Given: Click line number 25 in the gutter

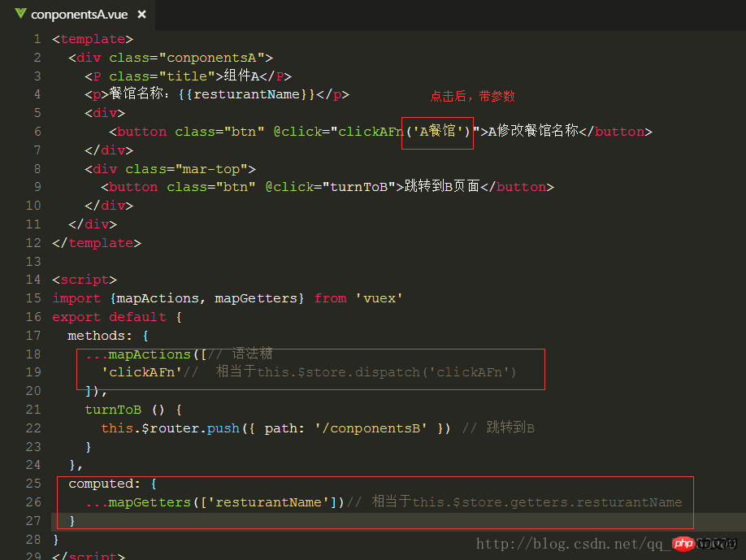Looking at the screenshot, I should pyautogui.click(x=33, y=484).
